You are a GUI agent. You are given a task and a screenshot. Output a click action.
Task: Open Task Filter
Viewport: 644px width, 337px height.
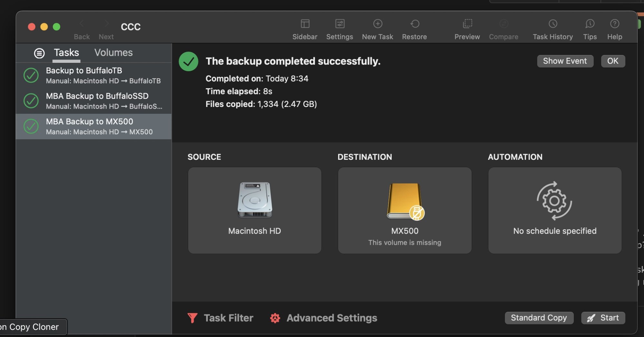(220, 318)
